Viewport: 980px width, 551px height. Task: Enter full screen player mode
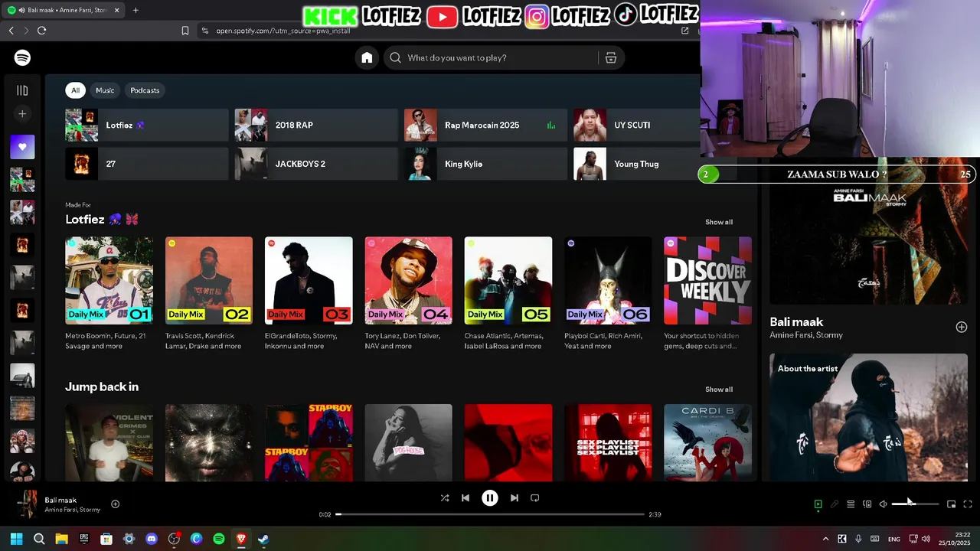point(968,504)
